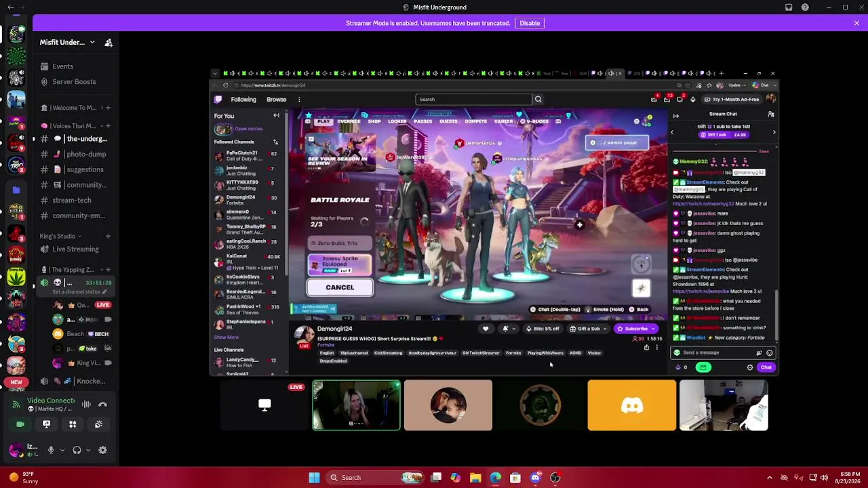Disconnect from the voice call
The height and width of the screenshot is (488, 868).
click(102, 405)
